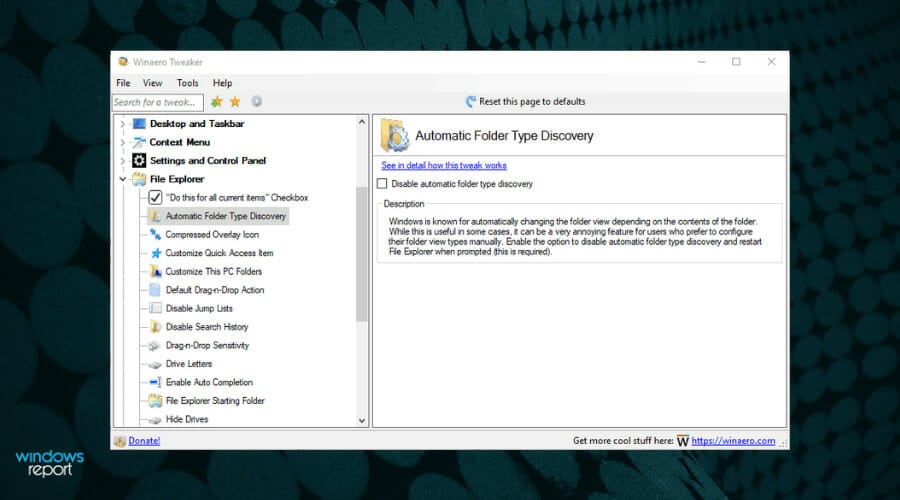Select 'Drag-n-Drop Sensitivity' row

[207, 346]
